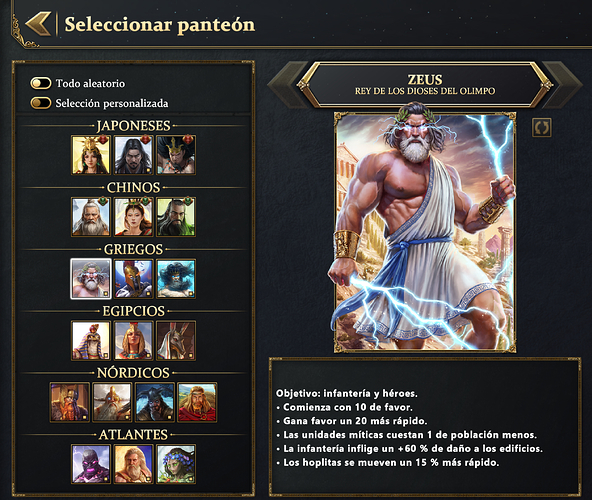This screenshot has height=500, width=592.
Task: Pick purple Kronos portrait under Atlantes
Action: point(91,464)
